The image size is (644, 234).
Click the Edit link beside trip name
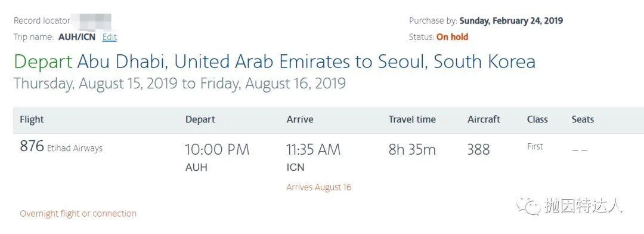pos(110,37)
